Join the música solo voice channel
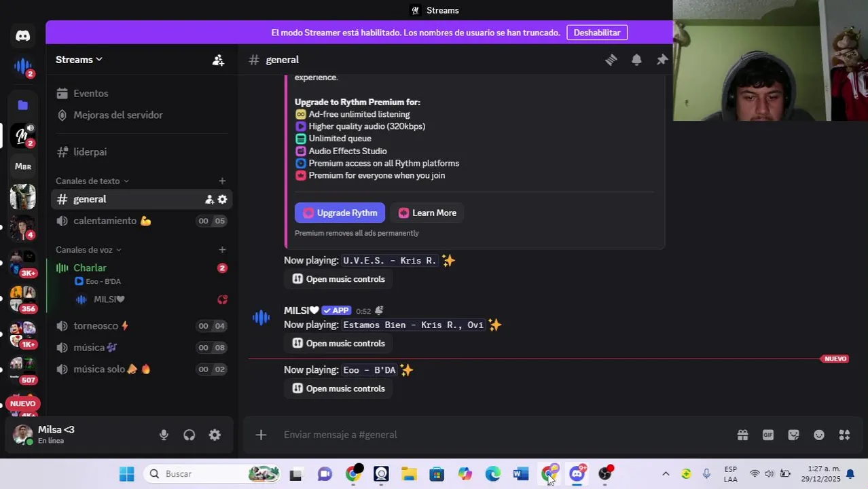Viewport: 868px width, 489px height. point(141,369)
